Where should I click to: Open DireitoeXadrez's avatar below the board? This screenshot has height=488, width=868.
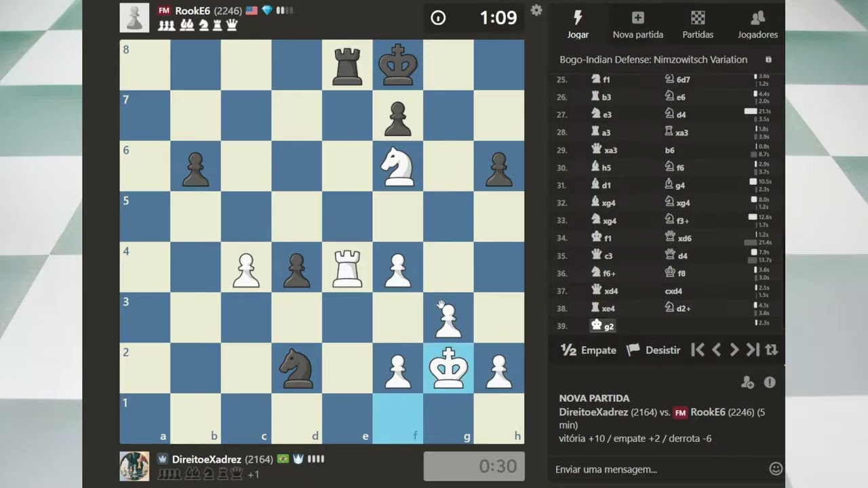[x=134, y=466]
